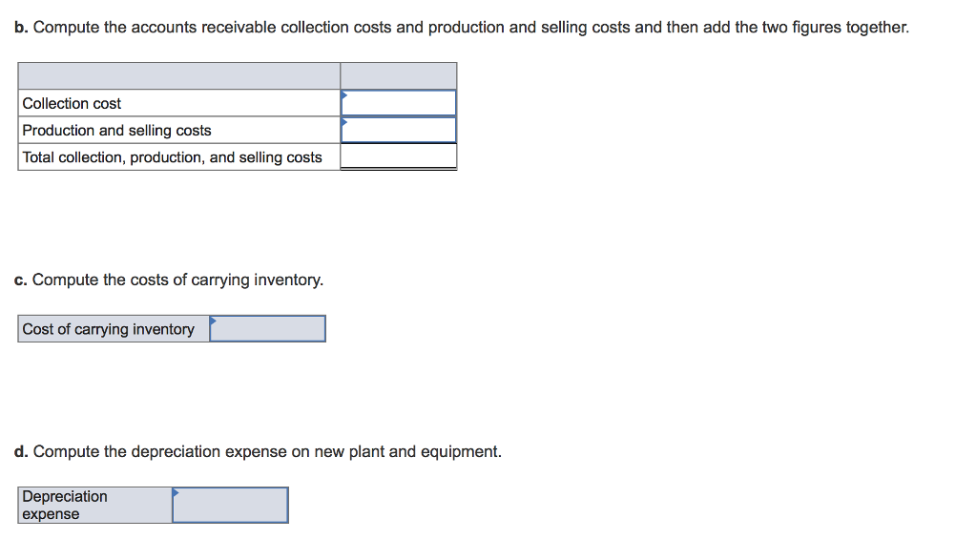Click the blue triangle beside Production and selling costs
Image resolution: width=977 pixels, height=560 pixels.
click(x=344, y=122)
